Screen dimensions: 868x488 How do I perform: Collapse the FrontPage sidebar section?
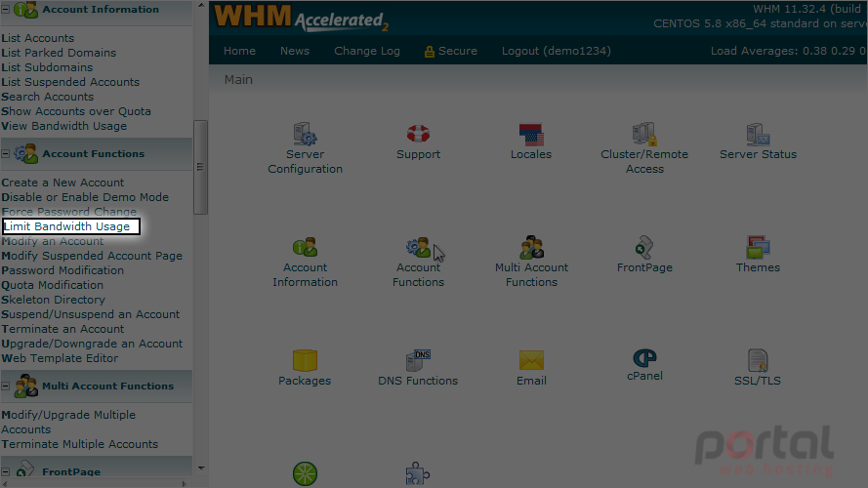[x=6, y=472]
